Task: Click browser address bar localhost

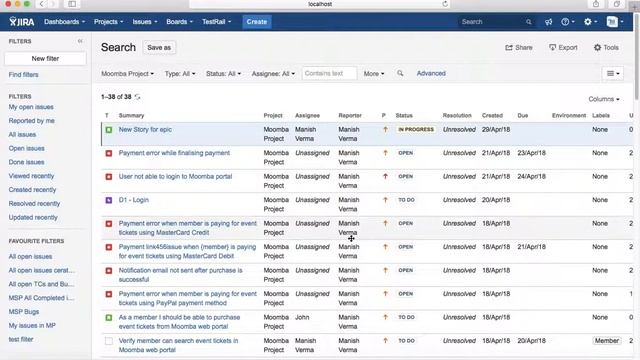Action: pos(320,4)
